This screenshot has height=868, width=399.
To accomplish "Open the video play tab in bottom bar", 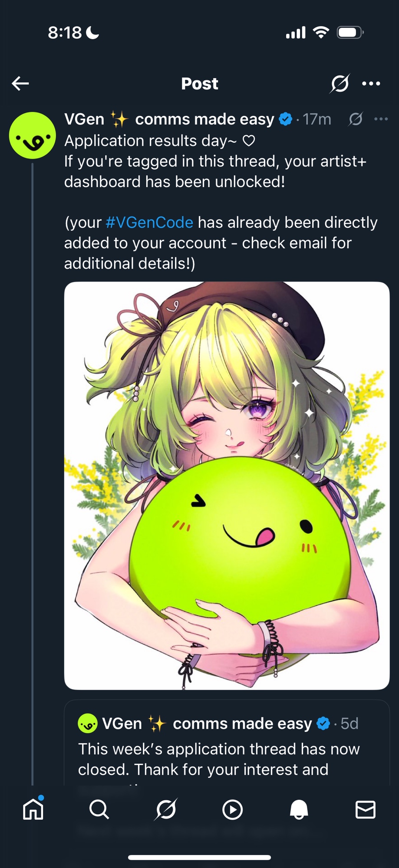I will 232,809.
